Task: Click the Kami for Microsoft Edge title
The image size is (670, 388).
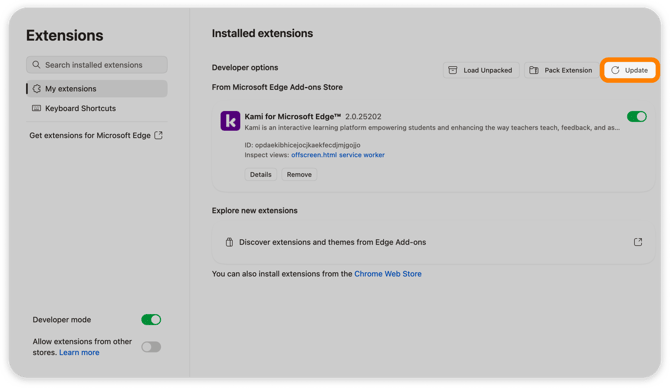Action: 293,116
